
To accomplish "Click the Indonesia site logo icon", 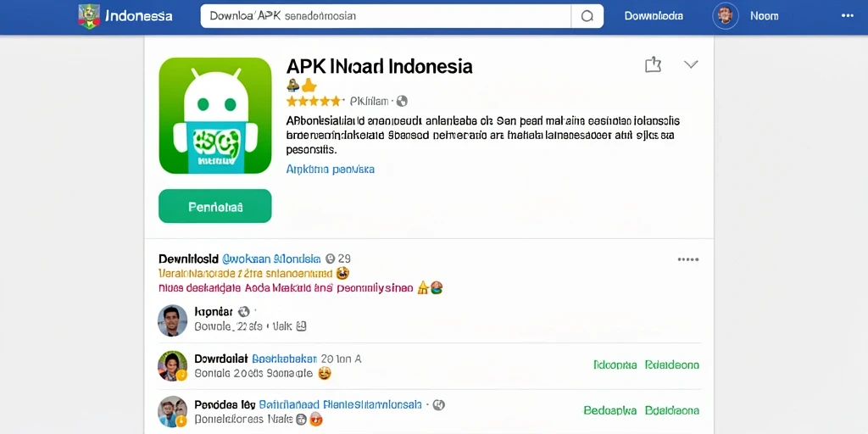I will click(x=88, y=16).
